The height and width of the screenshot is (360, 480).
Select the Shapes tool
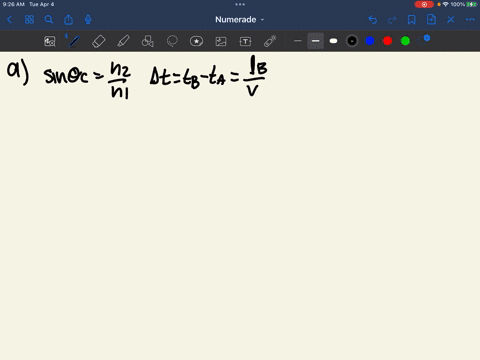click(148, 41)
